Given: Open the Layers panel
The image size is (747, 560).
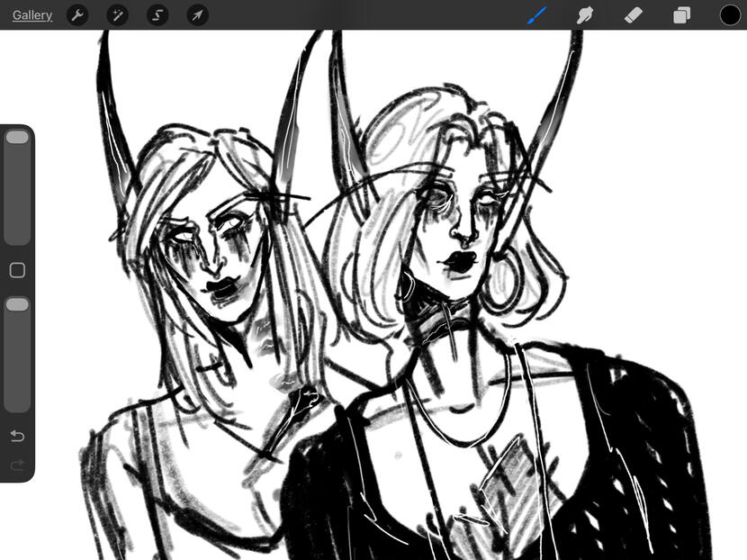Looking at the screenshot, I should [x=681, y=15].
